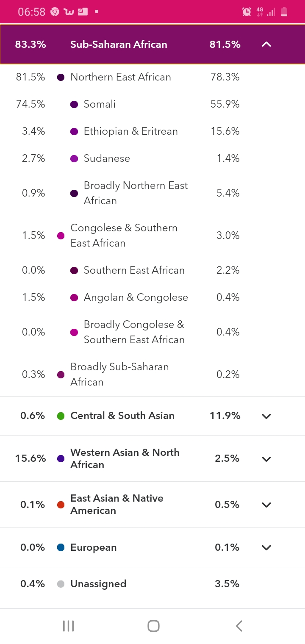
Task: Collapse the Sub-Saharan African section chevron
Action: [266, 44]
